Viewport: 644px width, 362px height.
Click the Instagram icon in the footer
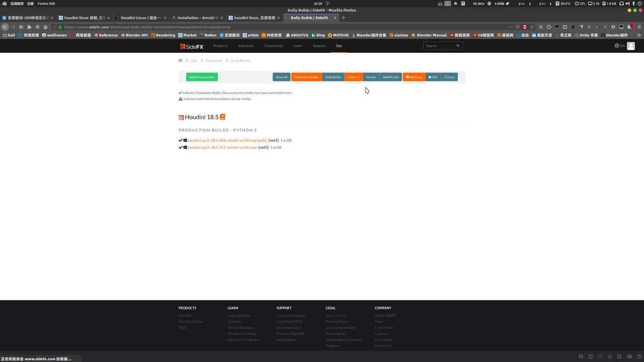[x=600, y=356]
